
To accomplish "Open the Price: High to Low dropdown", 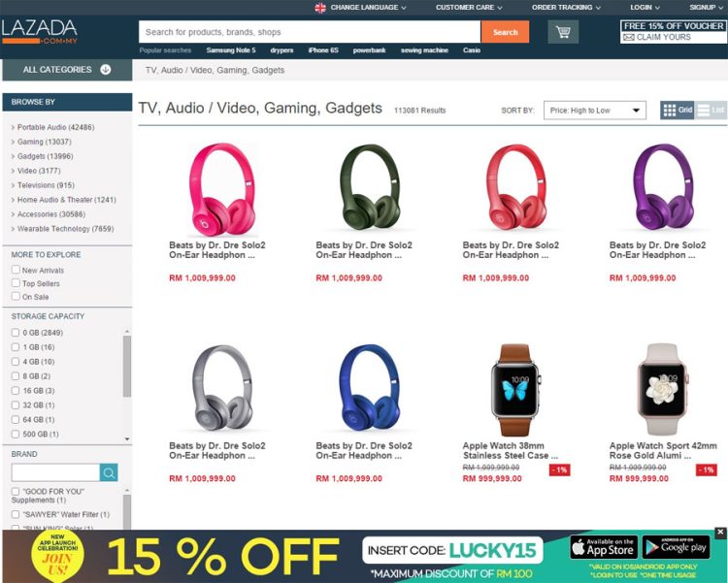I will click(x=595, y=111).
